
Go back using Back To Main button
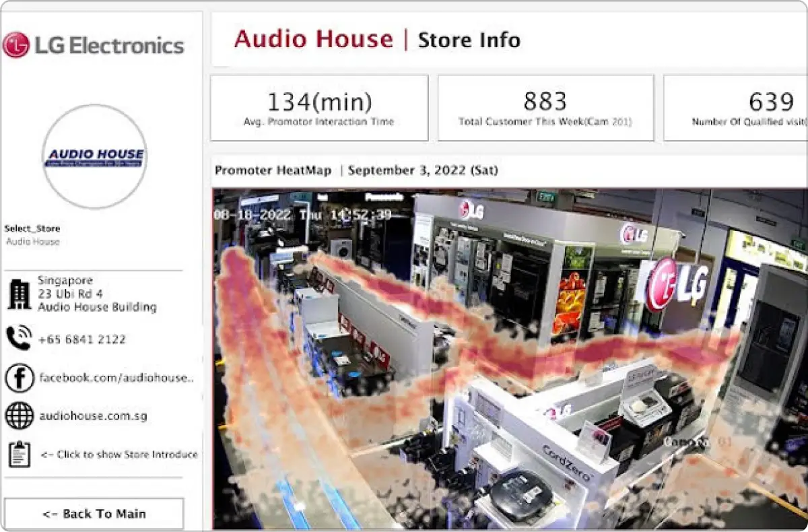94,514
